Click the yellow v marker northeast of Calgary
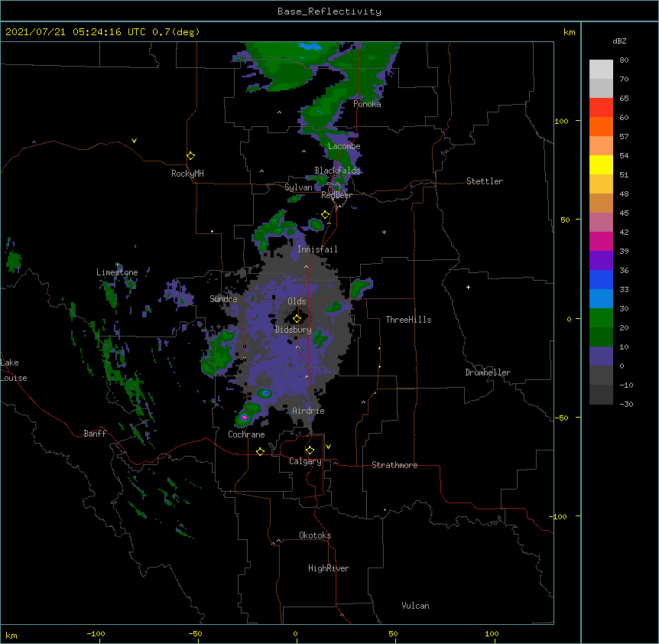Image resolution: width=659 pixels, height=644 pixels. 328,447
